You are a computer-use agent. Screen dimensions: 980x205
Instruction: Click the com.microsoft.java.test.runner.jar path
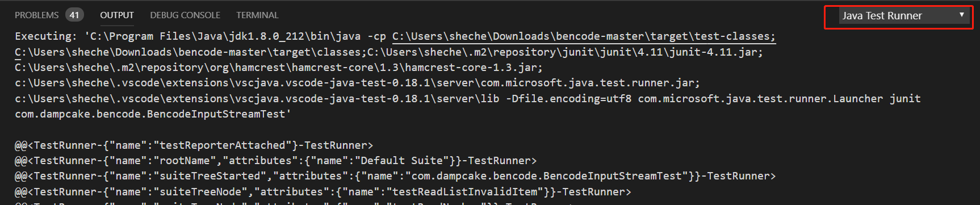357,83
